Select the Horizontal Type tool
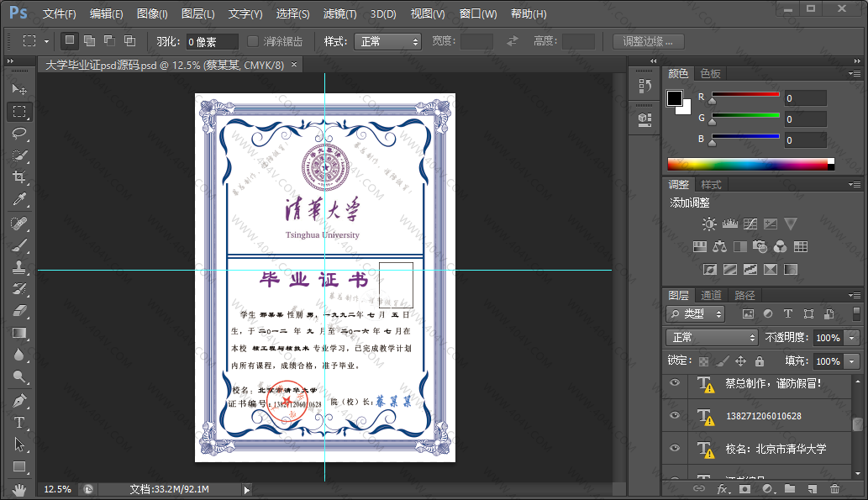The image size is (868, 500). point(19,423)
